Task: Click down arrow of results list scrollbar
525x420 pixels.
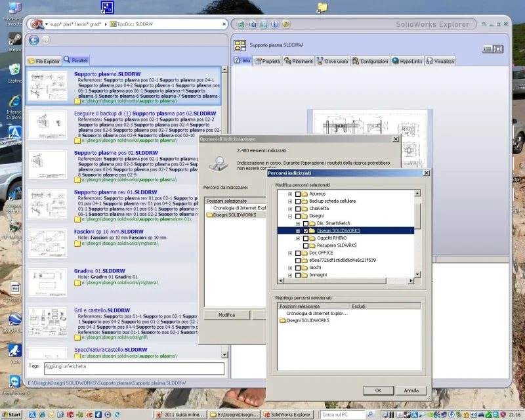Action: pos(224,354)
